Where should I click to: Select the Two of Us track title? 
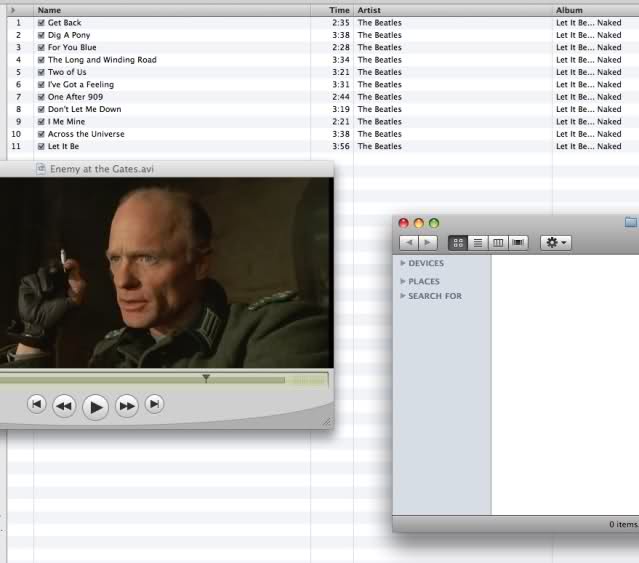click(x=67, y=72)
